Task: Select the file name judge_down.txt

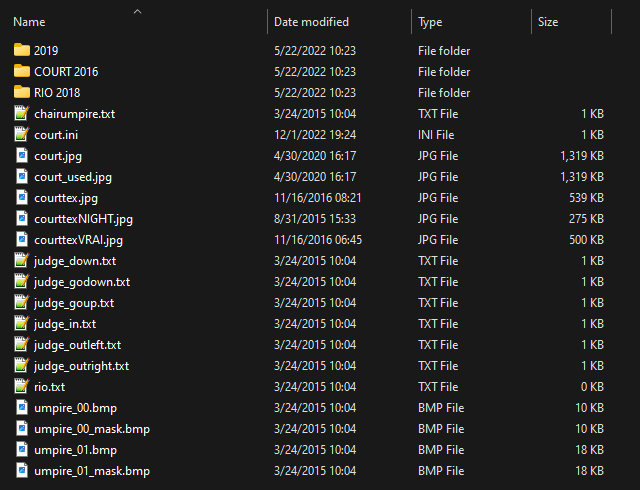Action: click(75, 261)
